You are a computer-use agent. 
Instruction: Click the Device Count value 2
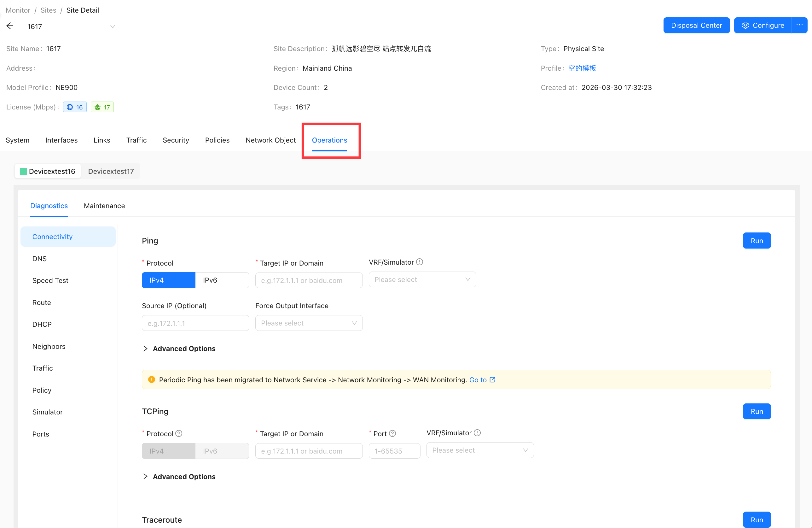[326, 88]
